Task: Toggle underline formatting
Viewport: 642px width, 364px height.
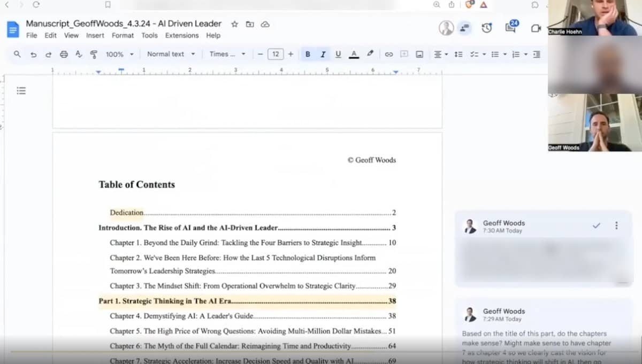Action: pyautogui.click(x=338, y=54)
